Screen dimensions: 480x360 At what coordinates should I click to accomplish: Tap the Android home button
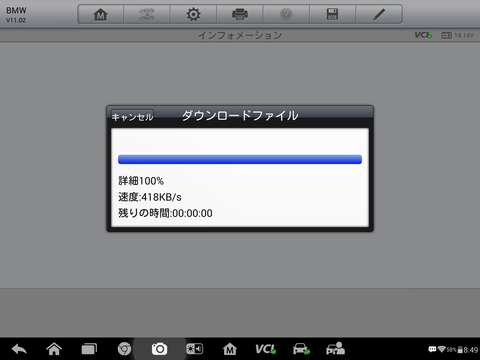tap(54, 349)
